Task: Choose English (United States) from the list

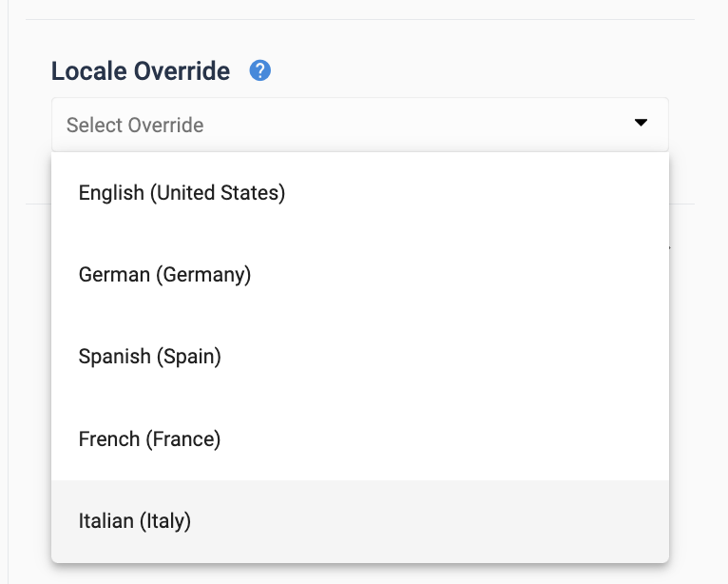Action: click(x=360, y=193)
